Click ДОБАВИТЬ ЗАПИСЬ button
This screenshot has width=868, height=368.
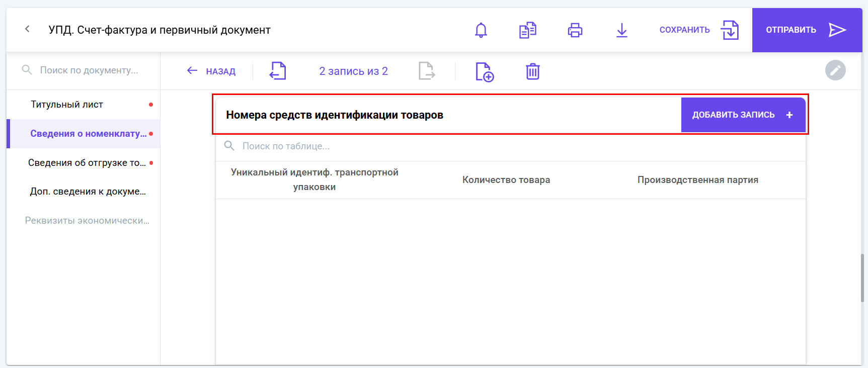click(x=743, y=115)
